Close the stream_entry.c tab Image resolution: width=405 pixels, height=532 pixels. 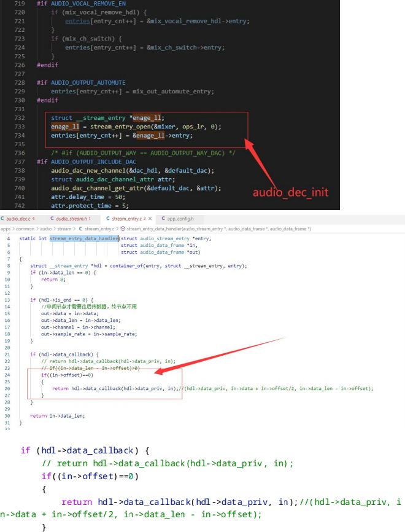[150, 219]
